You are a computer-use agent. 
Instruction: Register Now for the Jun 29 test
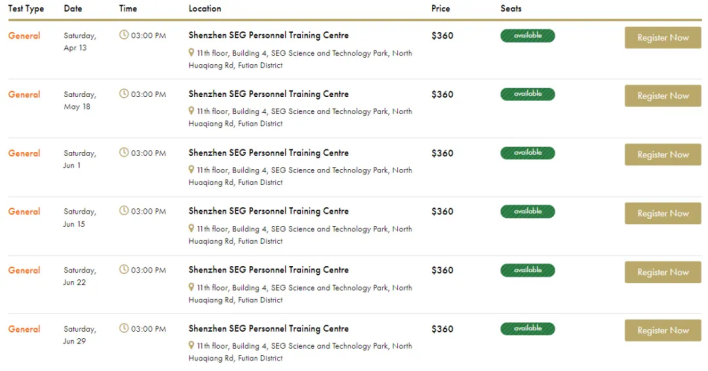(x=663, y=330)
